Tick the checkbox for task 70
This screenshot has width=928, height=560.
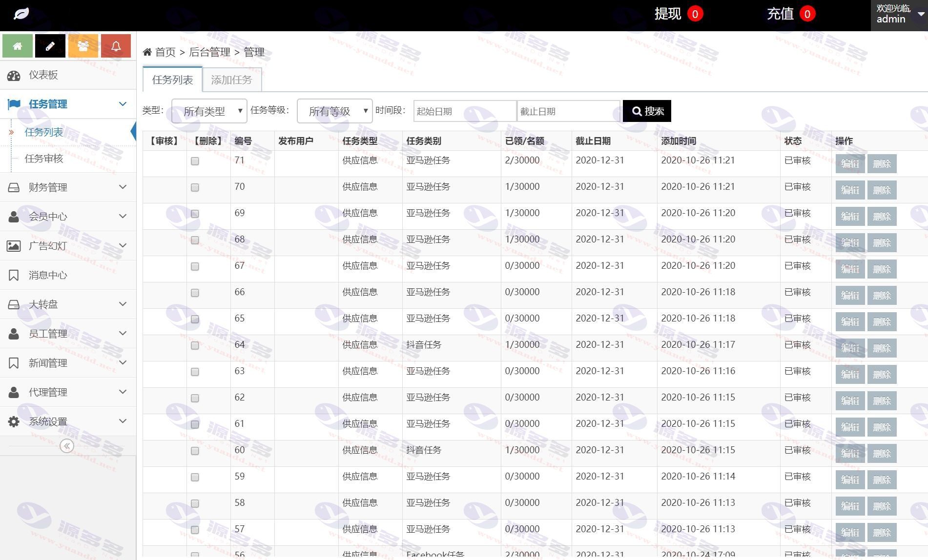(195, 187)
